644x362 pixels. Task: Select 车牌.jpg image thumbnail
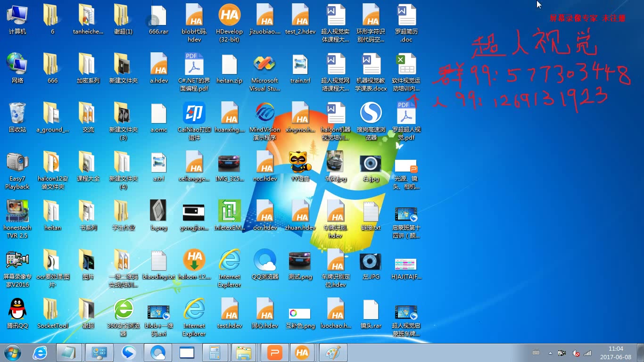point(336,166)
